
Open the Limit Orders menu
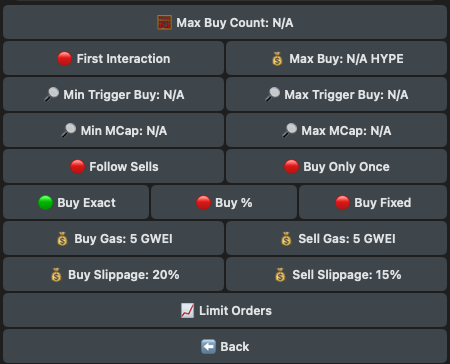(225, 310)
